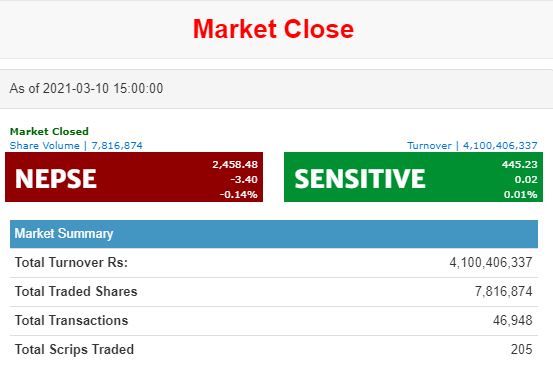Select SENSITIVE point change 0.02
The width and height of the screenshot is (553, 375).
[526, 180]
